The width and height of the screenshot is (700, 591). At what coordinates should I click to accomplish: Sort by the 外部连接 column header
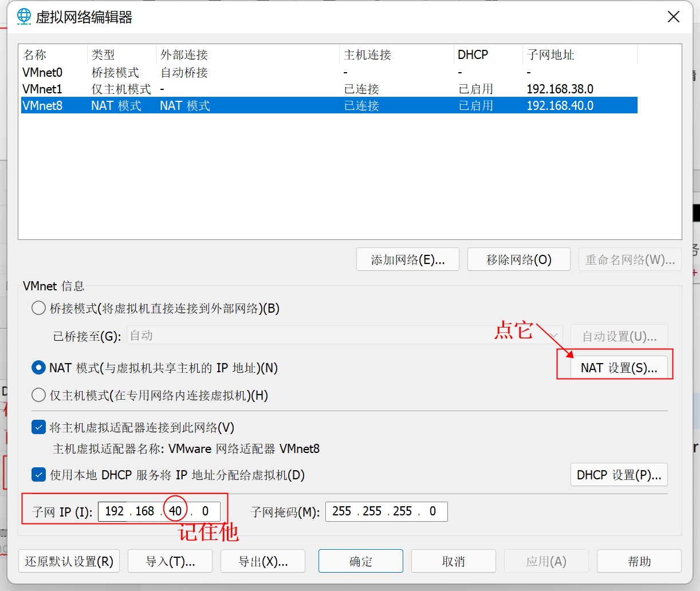tap(247, 55)
